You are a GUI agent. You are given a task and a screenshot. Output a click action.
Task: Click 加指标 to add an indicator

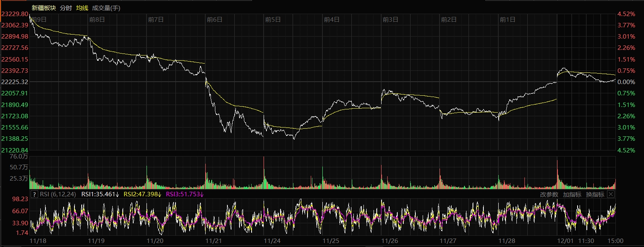click(572, 195)
